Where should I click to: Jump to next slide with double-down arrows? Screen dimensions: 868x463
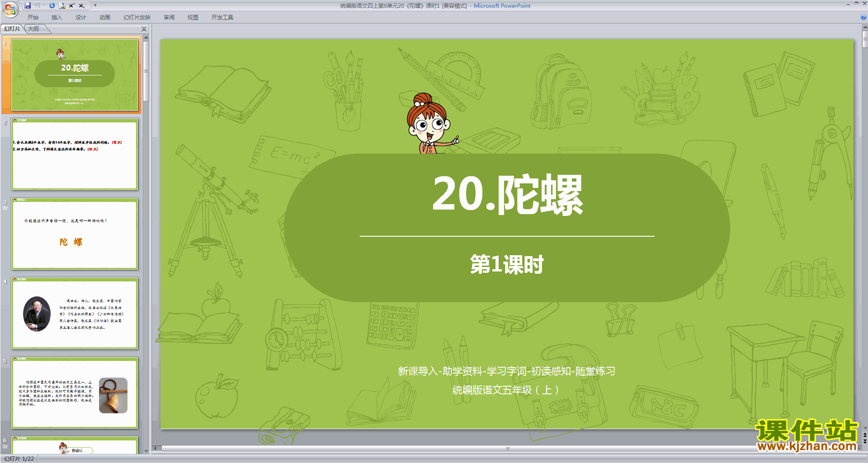(x=865, y=441)
